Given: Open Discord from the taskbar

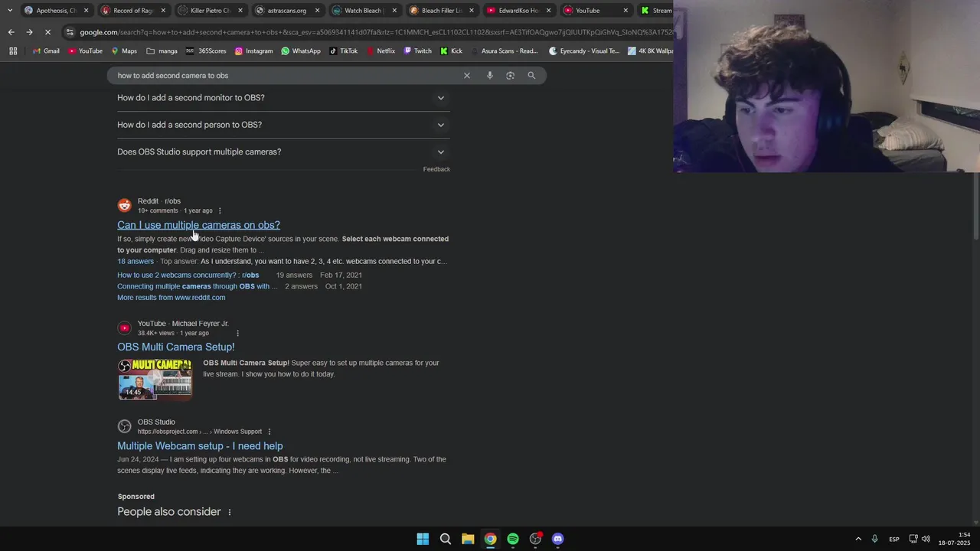Looking at the screenshot, I should 558,539.
